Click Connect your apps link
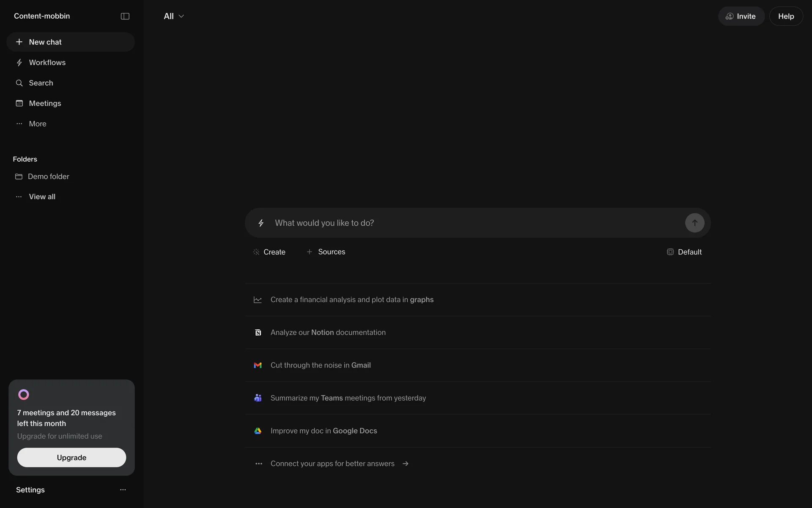Screen dimensions: 812x508 332,464
